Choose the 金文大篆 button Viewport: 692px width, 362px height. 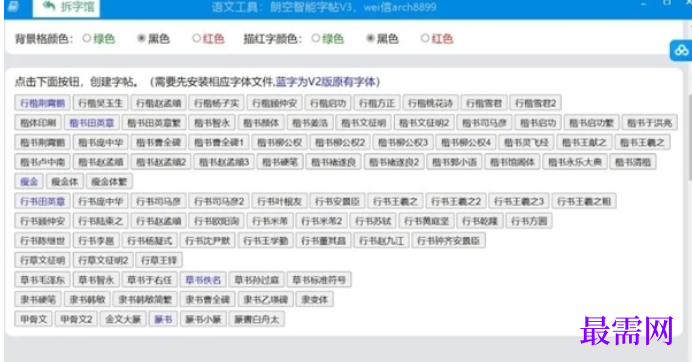point(123,319)
